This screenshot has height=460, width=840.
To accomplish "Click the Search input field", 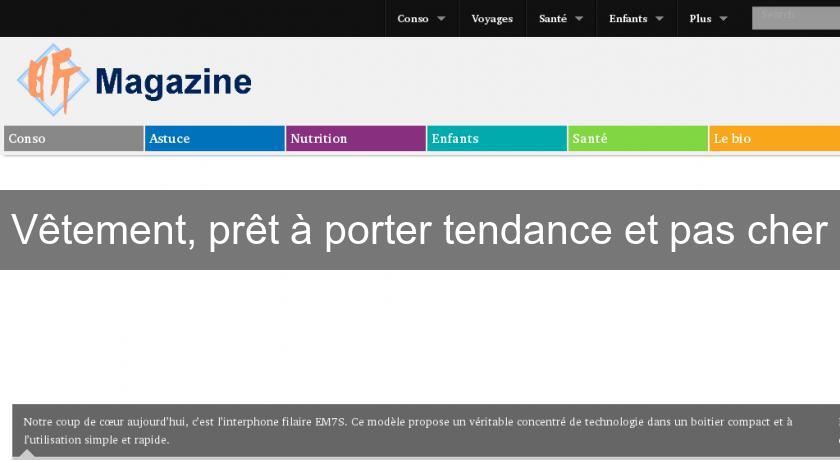I will [795, 17].
